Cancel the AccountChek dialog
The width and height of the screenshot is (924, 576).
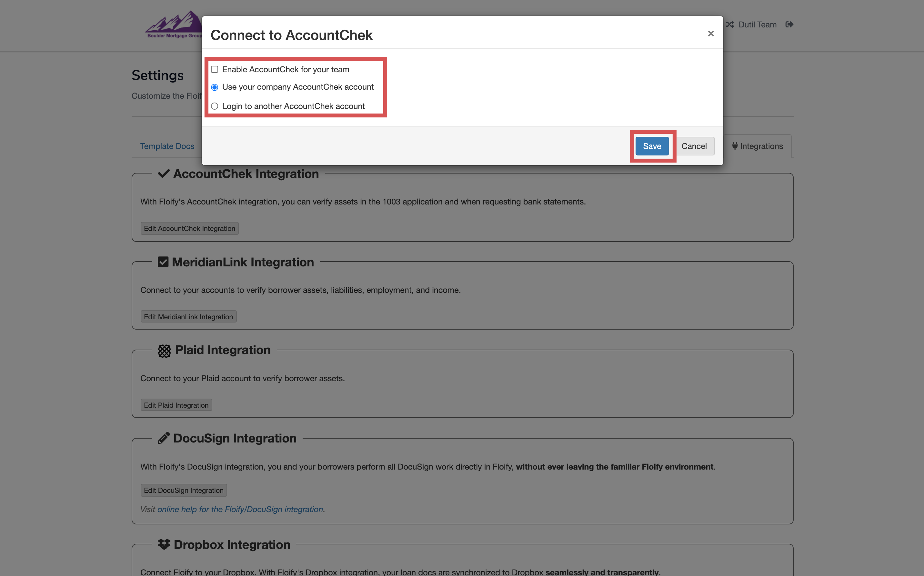(x=694, y=146)
